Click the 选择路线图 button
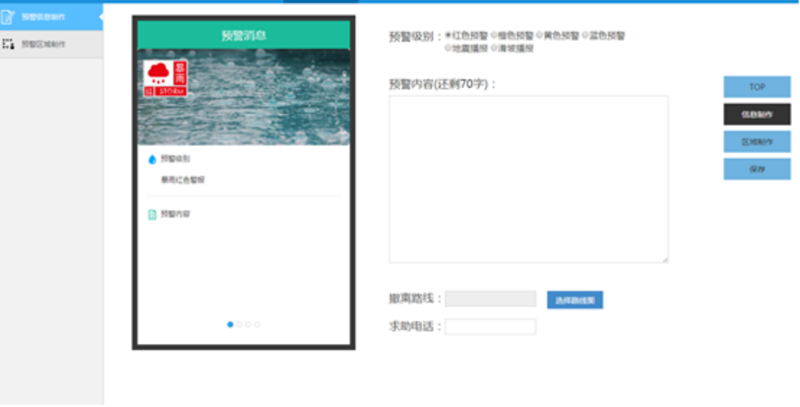Viewport: 800px width, 407px height. click(x=575, y=299)
